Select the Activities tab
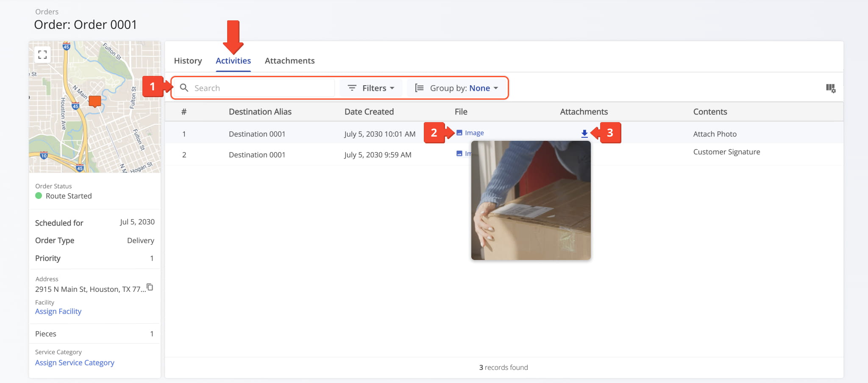Screen dimensions: 868x383 coord(233,61)
